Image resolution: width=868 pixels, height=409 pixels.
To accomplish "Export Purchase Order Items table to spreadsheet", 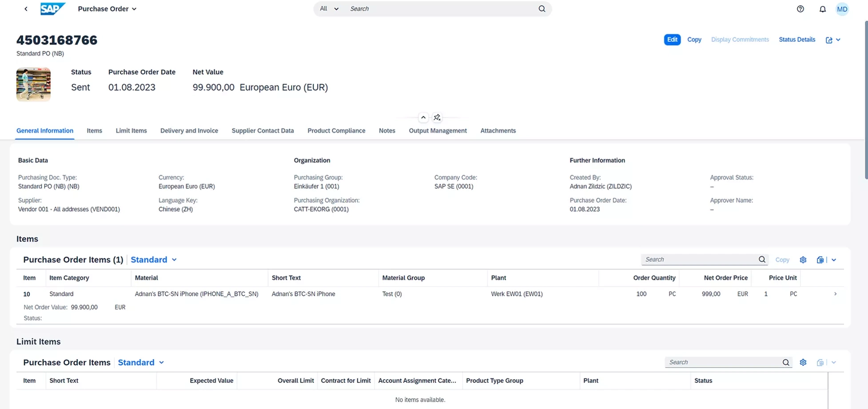I will pos(820,260).
